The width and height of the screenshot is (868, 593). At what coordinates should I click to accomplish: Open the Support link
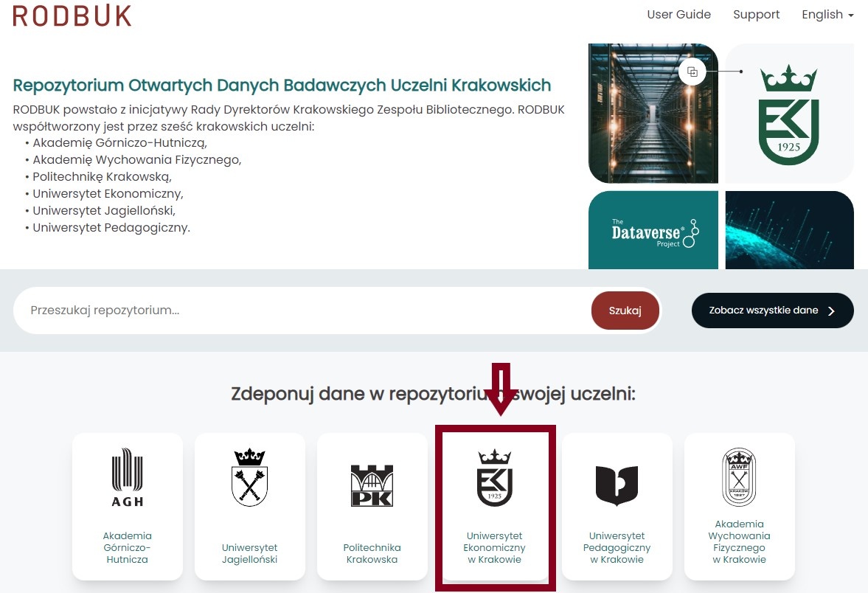(756, 15)
